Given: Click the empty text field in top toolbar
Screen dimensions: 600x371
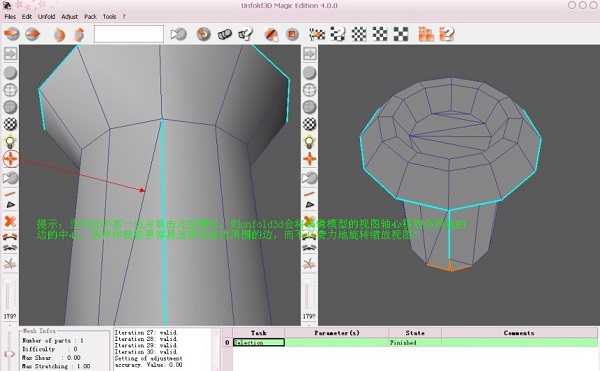Looking at the screenshot, I should [129, 34].
